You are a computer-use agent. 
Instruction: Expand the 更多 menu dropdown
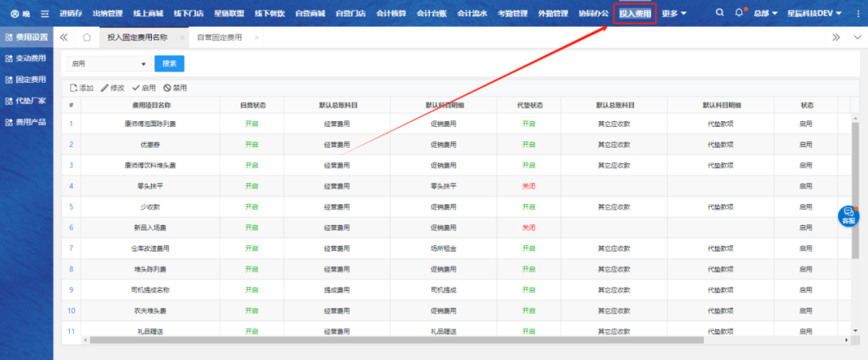(x=674, y=14)
